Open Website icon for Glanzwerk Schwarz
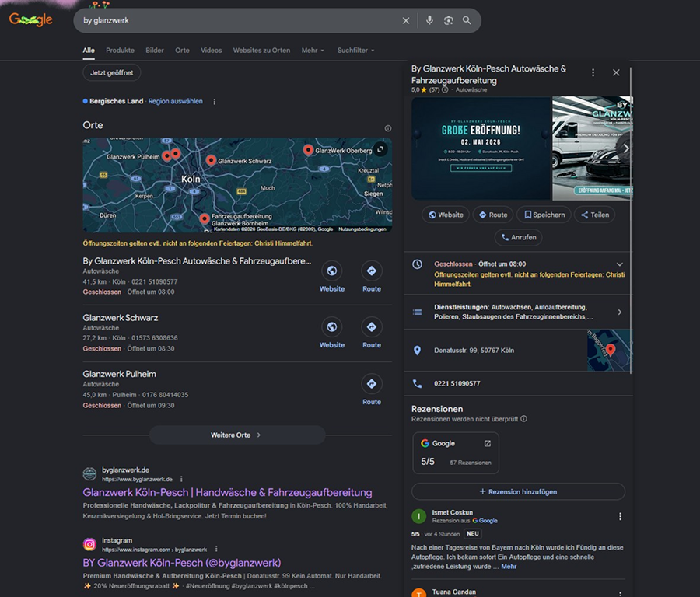The image size is (700, 597). [x=331, y=327]
